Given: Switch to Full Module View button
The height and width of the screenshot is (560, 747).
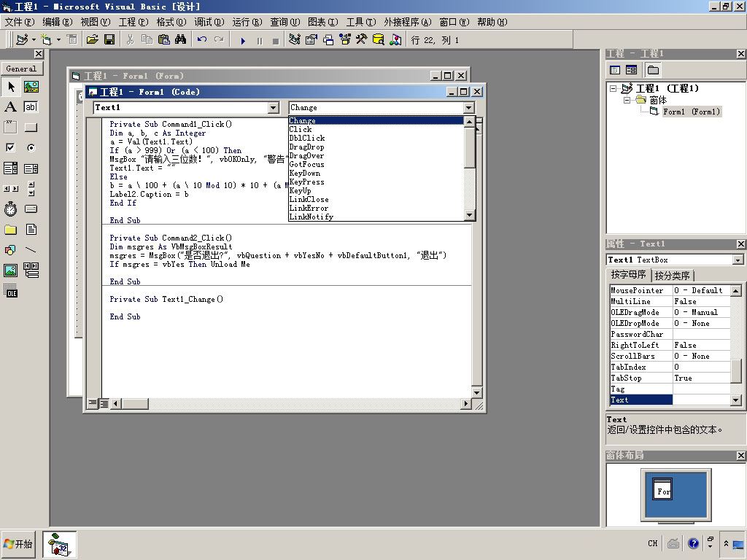Looking at the screenshot, I should 104,403.
